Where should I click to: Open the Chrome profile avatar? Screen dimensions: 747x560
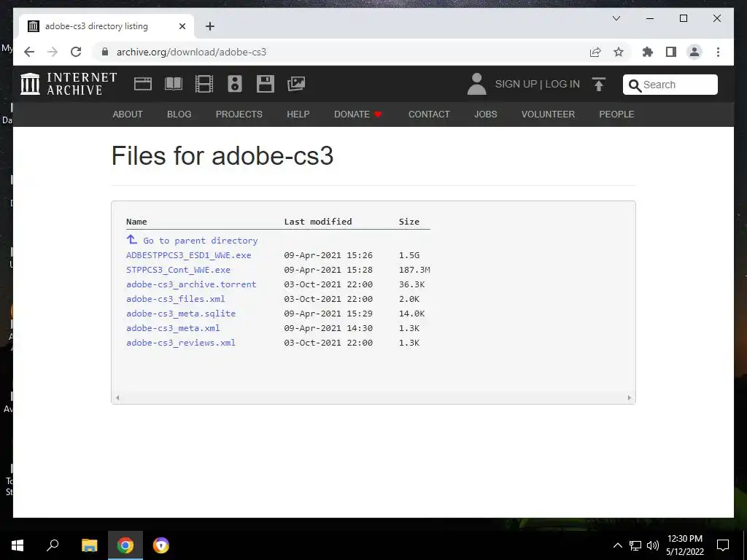click(694, 52)
